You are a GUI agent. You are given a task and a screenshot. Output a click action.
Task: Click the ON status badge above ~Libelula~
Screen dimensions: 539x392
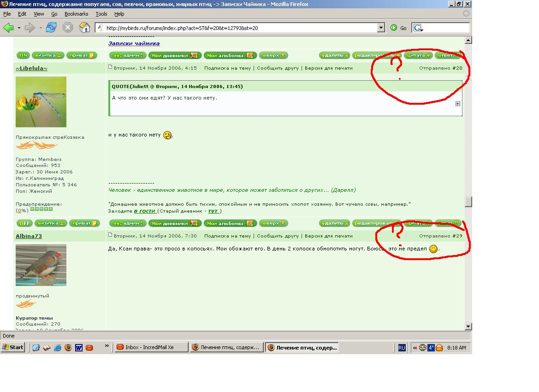[23, 55]
